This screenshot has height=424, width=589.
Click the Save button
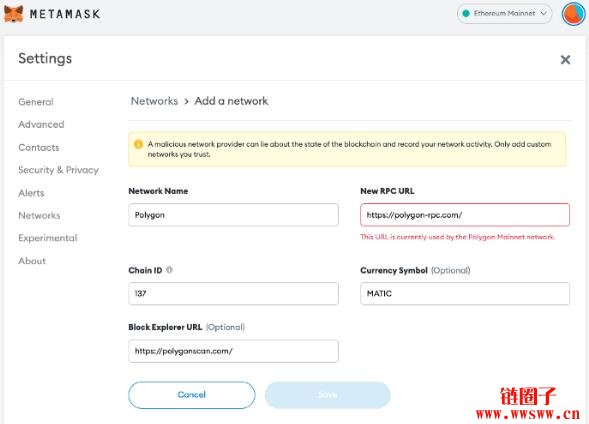coord(328,395)
